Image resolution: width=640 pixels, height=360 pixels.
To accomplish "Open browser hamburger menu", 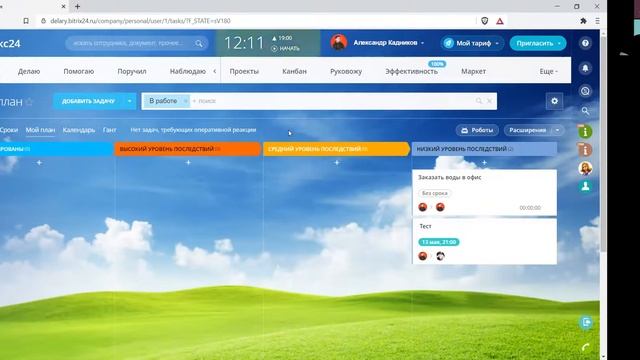I will pos(597,21).
